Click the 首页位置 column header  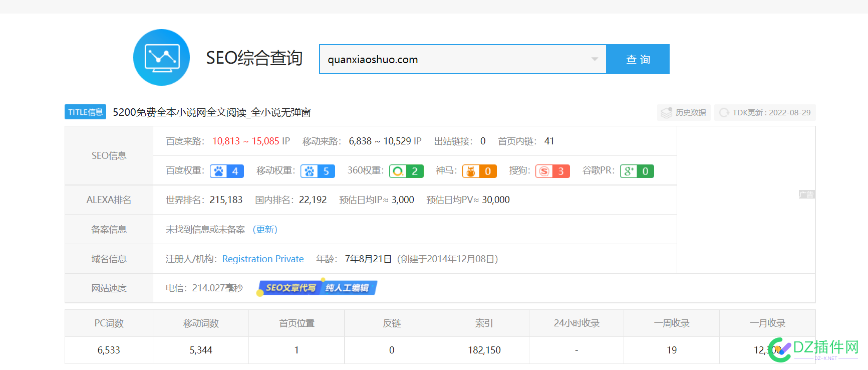tap(297, 323)
